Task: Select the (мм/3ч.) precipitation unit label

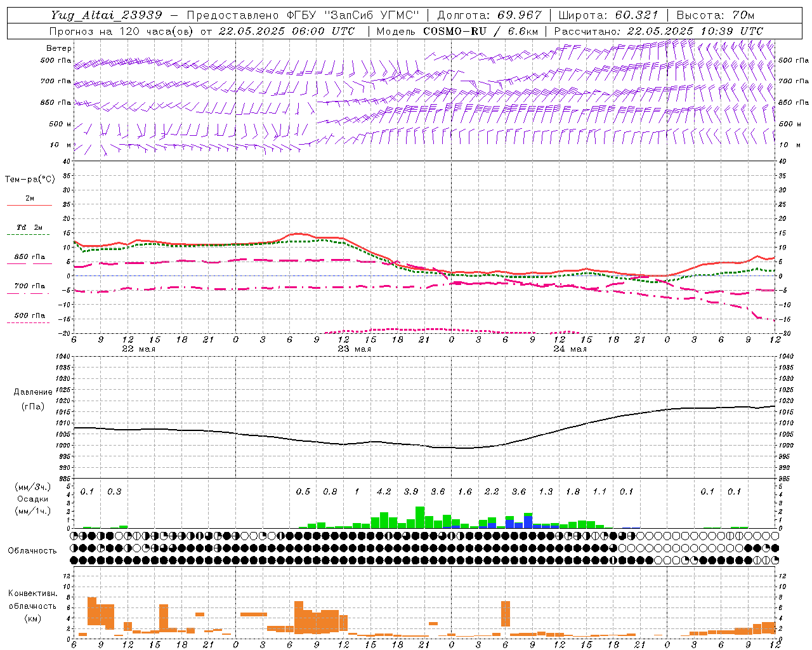Action: point(33,487)
